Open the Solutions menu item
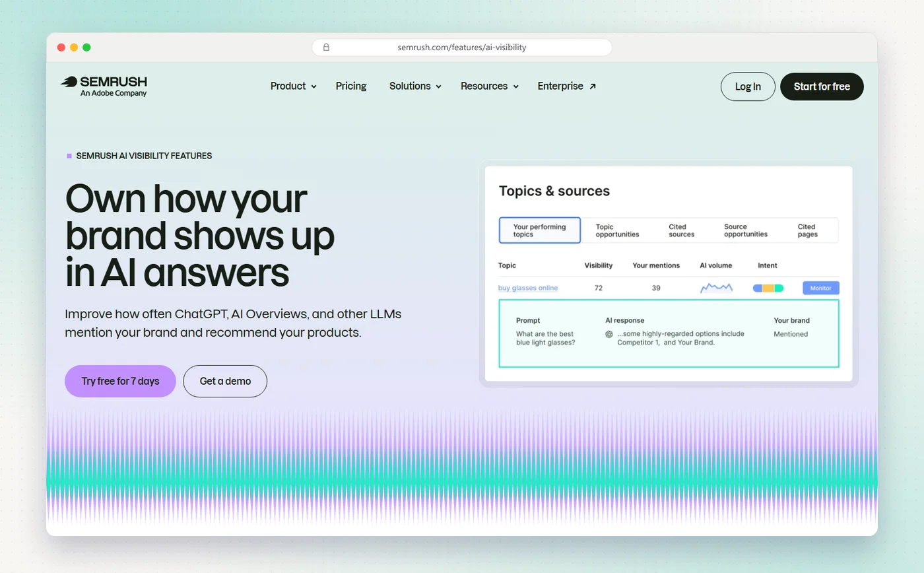 pos(410,86)
